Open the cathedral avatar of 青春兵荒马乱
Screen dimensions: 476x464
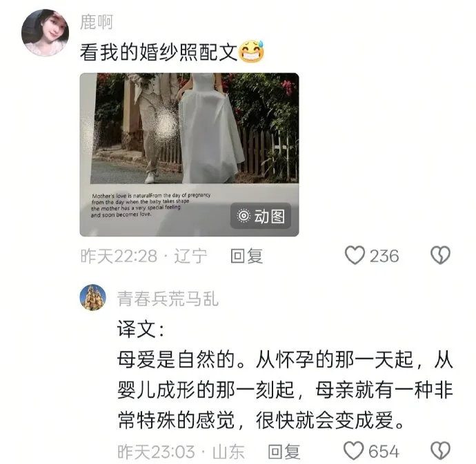(x=93, y=297)
